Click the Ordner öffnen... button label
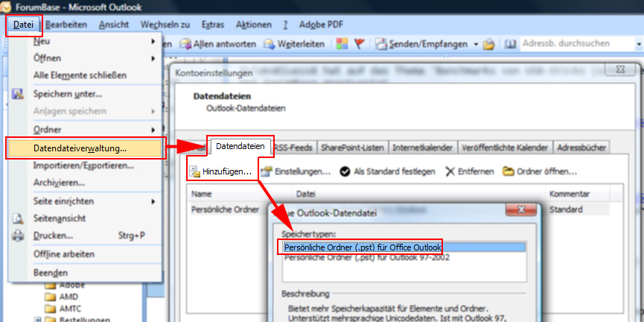644x322 pixels. (x=546, y=171)
